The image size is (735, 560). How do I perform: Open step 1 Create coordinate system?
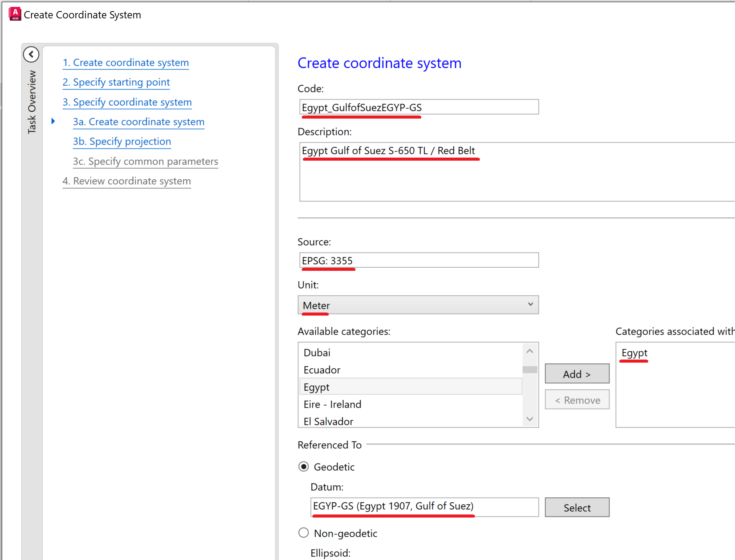point(125,62)
